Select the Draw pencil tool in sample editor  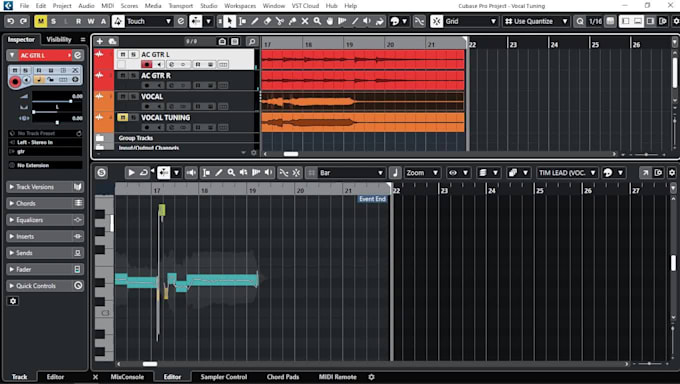(x=219, y=173)
